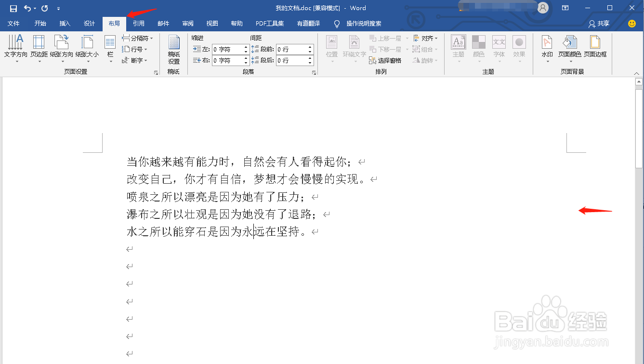Click the Save icon in quick access toolbar
Image resolution: width=644 pixels, height=364 pixels.
(13, 8)
